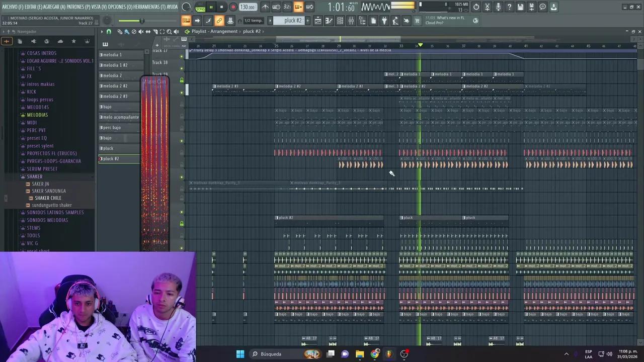This screenshot has width=644, height=362.
Task: Open the Mixer from the main toolbar
Action: click(352, 21)
